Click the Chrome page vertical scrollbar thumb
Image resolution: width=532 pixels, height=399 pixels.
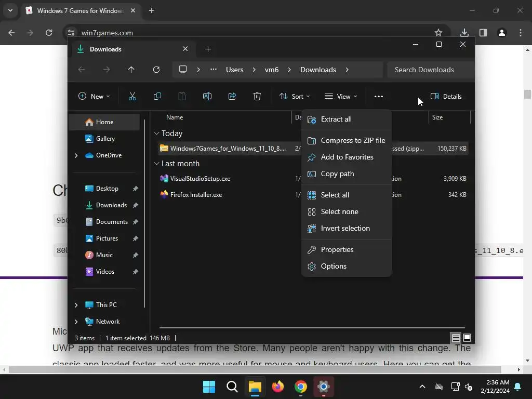pos(527,94)
